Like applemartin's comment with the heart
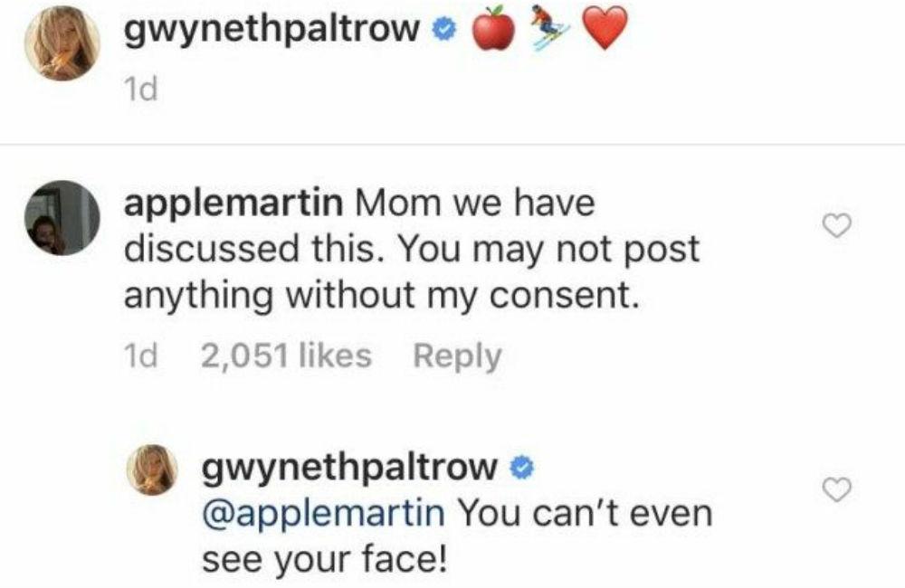 [839, 226]
